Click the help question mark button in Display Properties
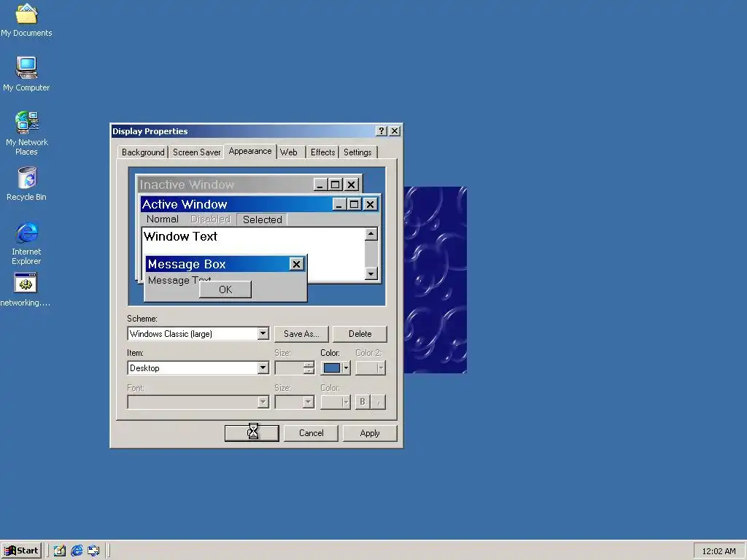The image size is (747, 560). pyautogui.click(x=381, y=131)
